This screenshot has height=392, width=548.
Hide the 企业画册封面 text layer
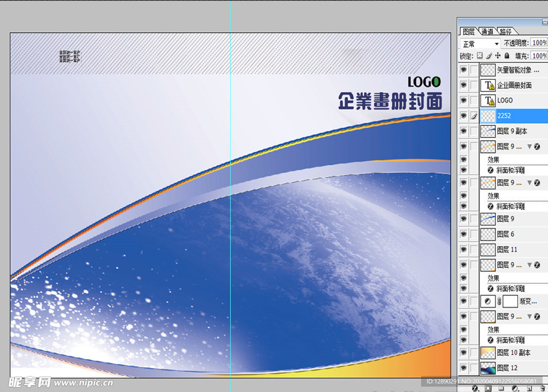[x=463, y=85]
